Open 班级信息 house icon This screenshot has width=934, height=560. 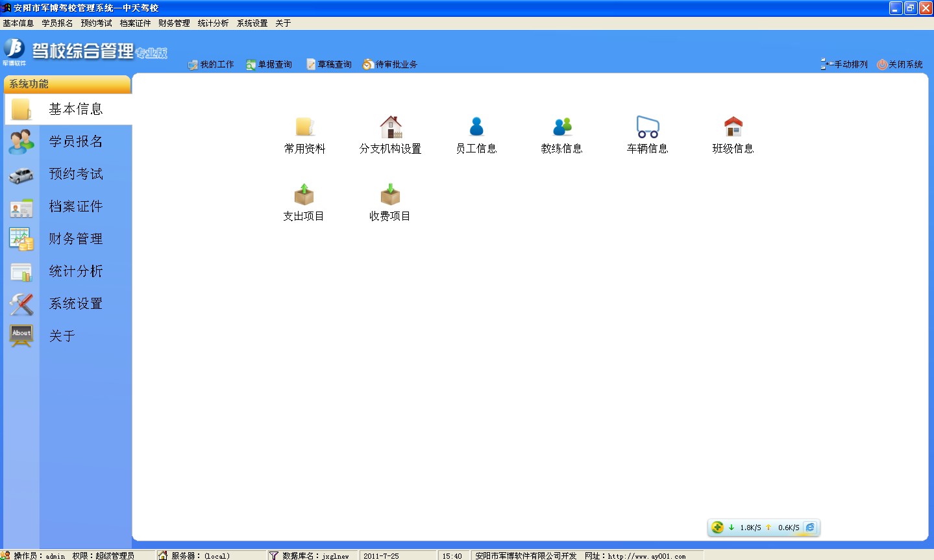[x=733, y=127]
